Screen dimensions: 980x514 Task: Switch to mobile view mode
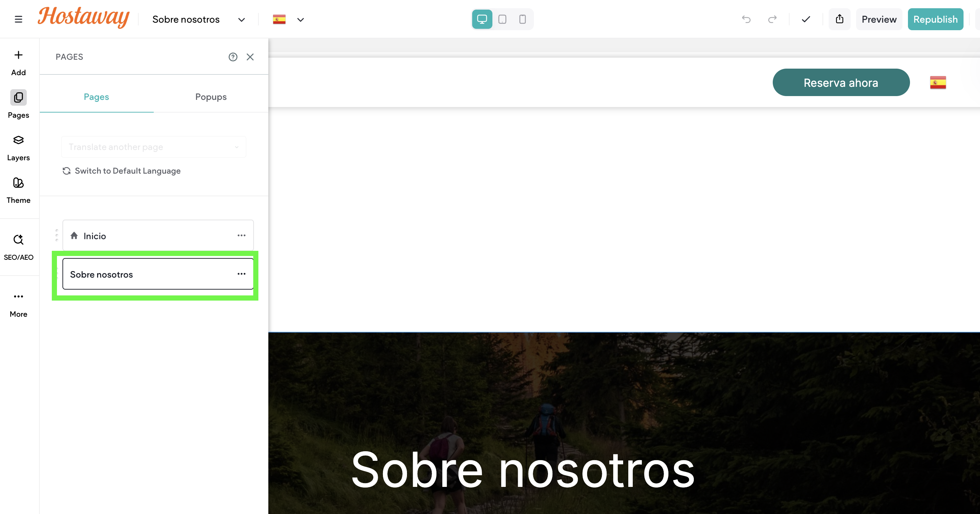point(522,19)
